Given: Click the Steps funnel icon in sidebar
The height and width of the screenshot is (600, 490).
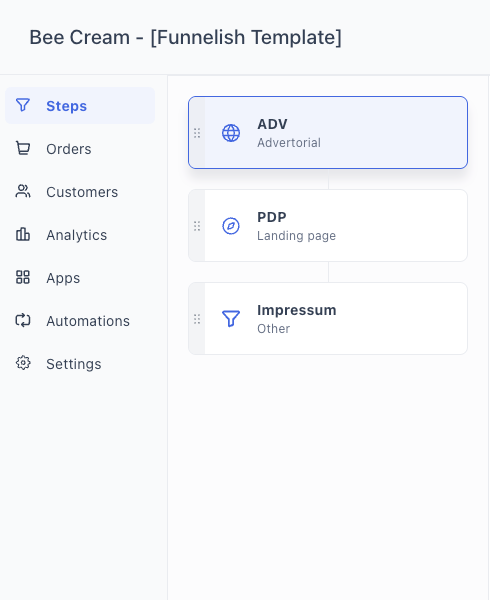Looking at the screenshot, I should (x=23, y=105).
